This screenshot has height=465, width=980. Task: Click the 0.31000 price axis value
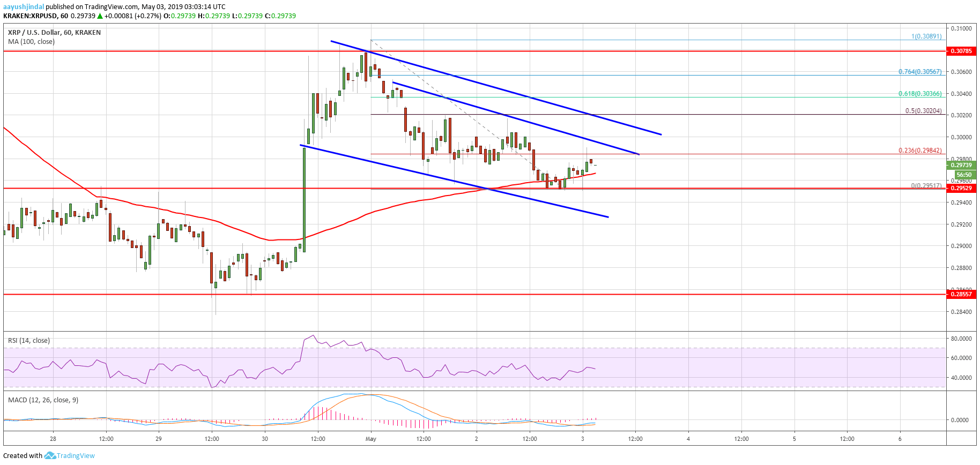point(961,28)
